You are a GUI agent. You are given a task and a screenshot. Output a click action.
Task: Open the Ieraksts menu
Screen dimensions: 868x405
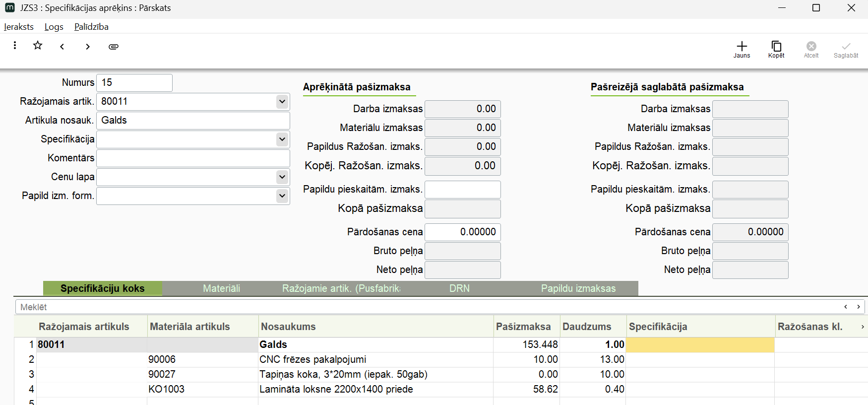[x=19, y=27]
